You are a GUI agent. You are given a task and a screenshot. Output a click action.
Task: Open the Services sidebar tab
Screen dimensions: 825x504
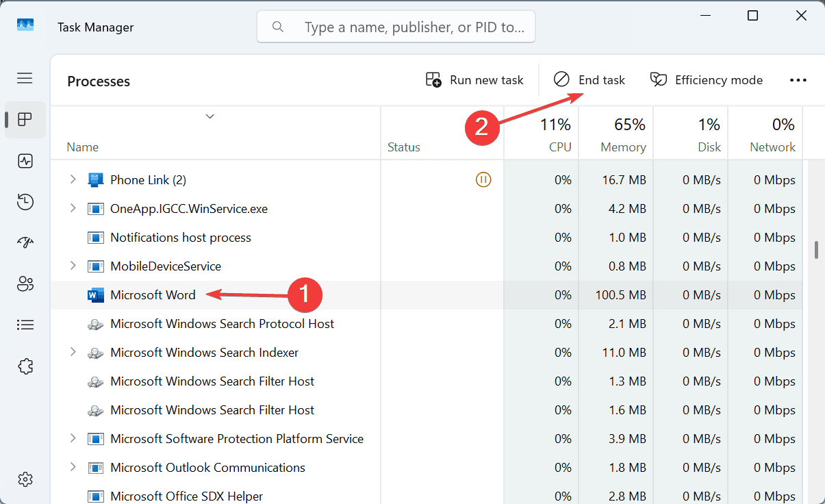[x=25, y=366]
